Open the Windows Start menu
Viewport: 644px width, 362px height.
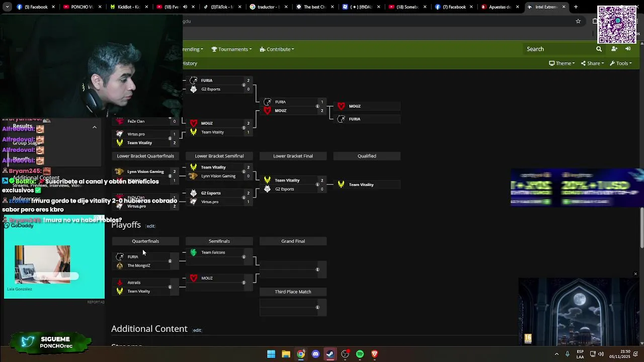271,354
